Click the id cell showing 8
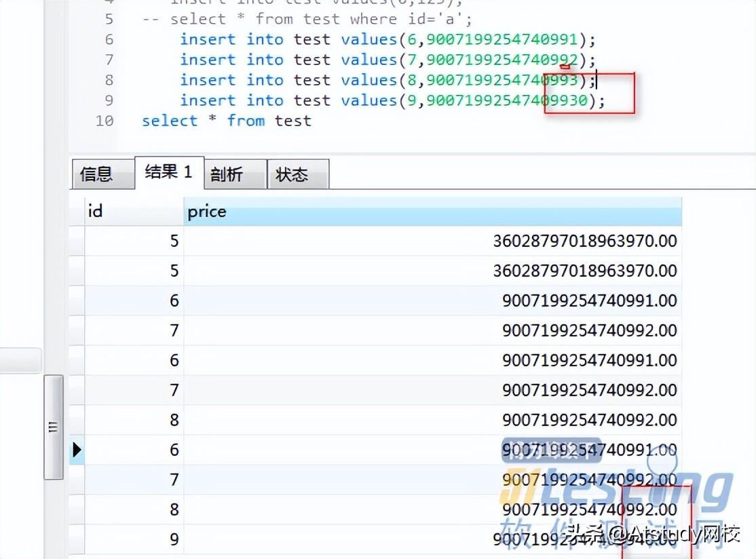756x559 pixels. coord(175,419)
